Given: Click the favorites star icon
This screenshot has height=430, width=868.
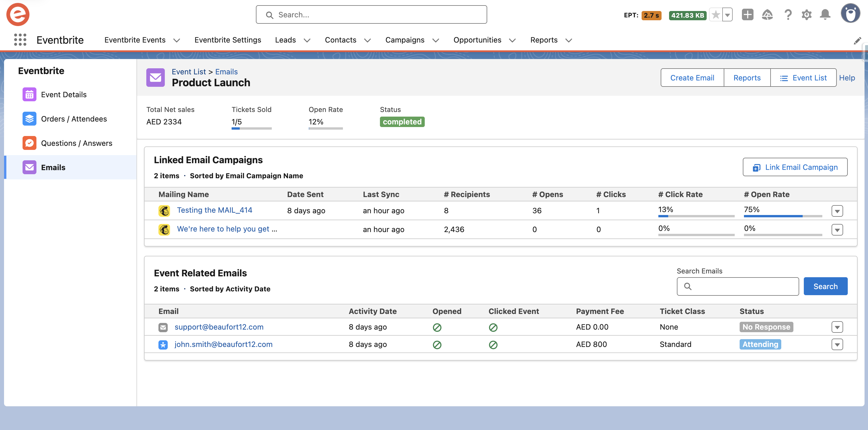Looking at the screenshot, I should [716, 15].
